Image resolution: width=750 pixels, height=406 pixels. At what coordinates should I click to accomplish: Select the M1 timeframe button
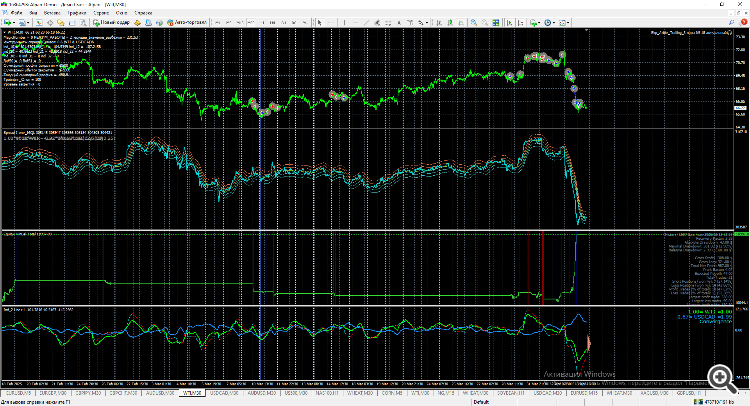[218, 22]
